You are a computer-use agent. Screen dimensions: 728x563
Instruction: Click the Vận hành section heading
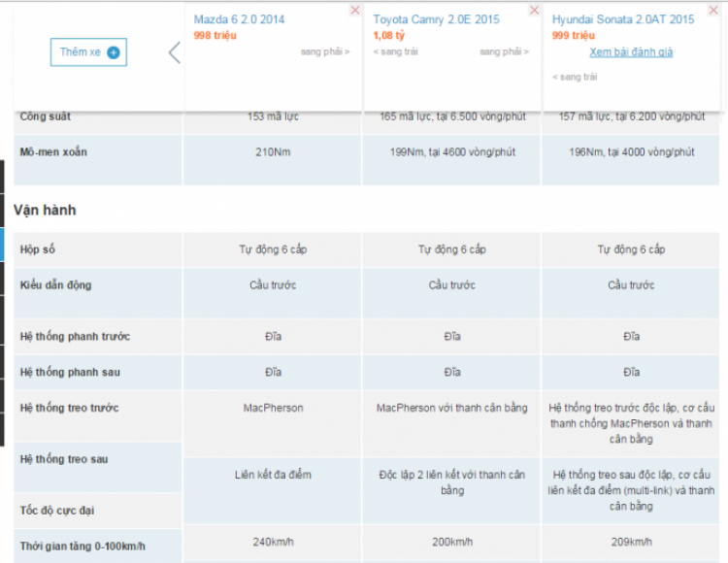coord(45,211)
